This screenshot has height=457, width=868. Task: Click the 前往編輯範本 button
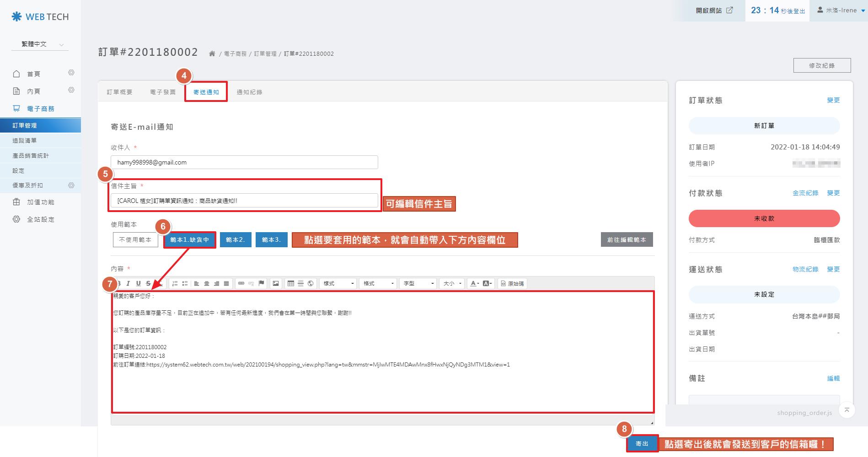627,240
